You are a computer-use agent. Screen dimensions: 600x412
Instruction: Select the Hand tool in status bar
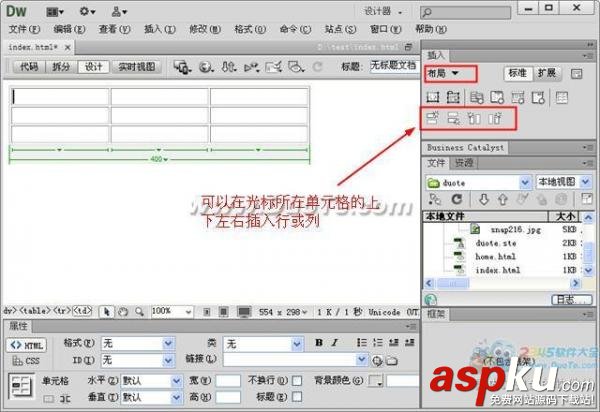[x=123, y=312]
